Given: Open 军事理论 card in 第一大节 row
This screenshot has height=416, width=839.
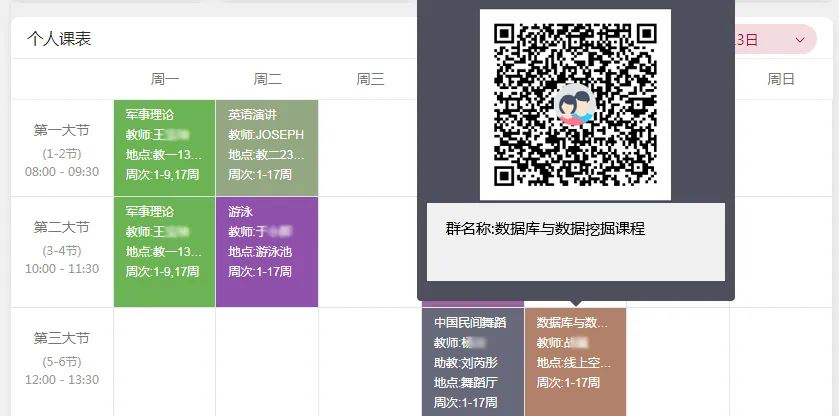Looking at the screenshot, I should (x=164, y=145).
